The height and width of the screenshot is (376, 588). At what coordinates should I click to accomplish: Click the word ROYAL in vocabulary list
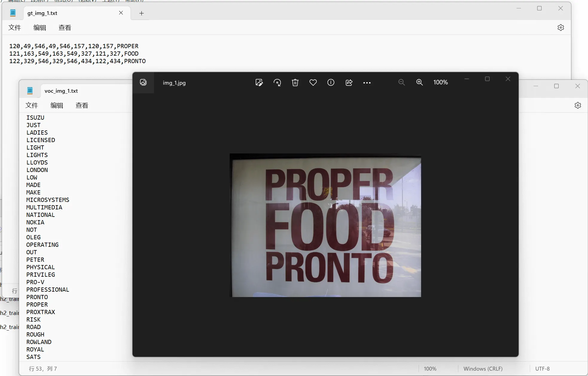(x=35, y=349)
